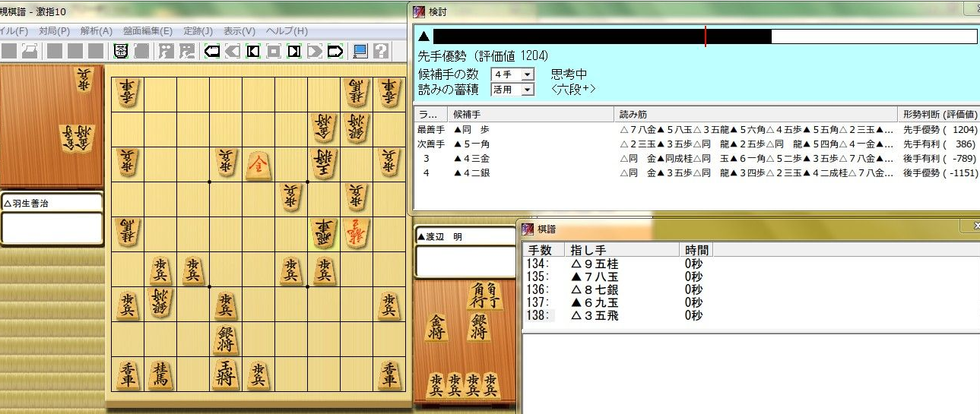Select move 137 ▲6九玉 in the kifu list
The width and height of the screenshot is (980, 414).
pos(616,302)
